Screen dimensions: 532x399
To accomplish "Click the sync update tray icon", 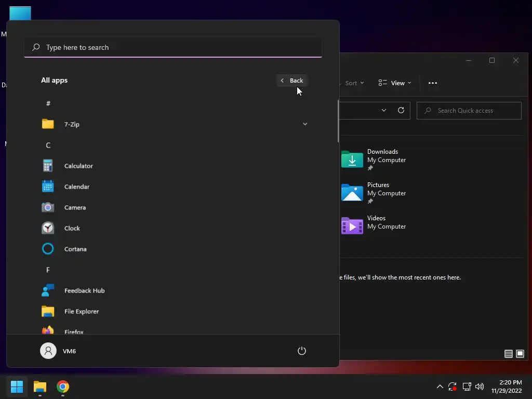I will pos(453,387).
